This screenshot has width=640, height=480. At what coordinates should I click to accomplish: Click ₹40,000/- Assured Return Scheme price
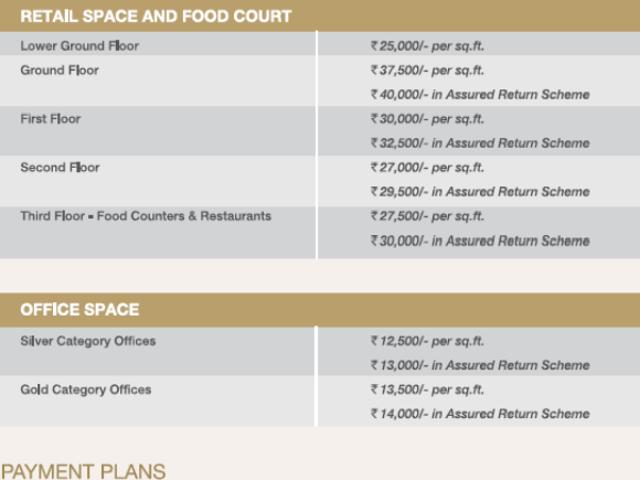(x=480, y=95)
